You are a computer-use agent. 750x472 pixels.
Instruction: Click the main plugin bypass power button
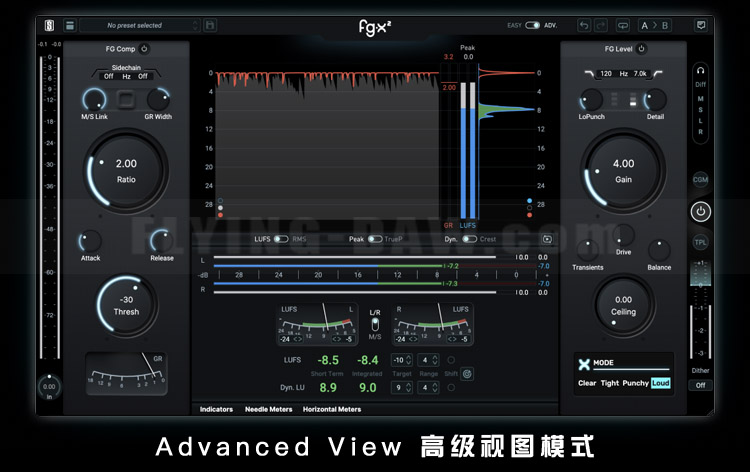tap(700, 211)
